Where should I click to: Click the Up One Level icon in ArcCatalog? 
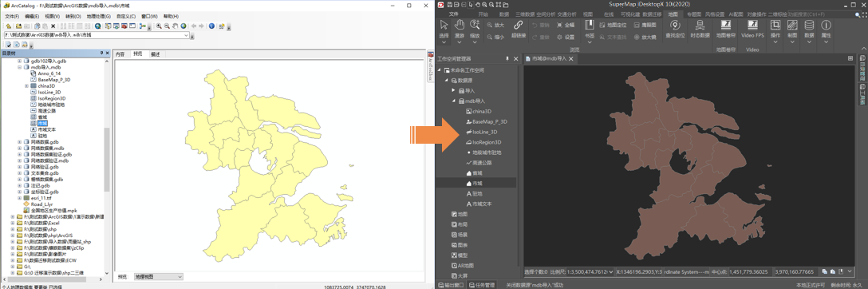click(8, 26)
